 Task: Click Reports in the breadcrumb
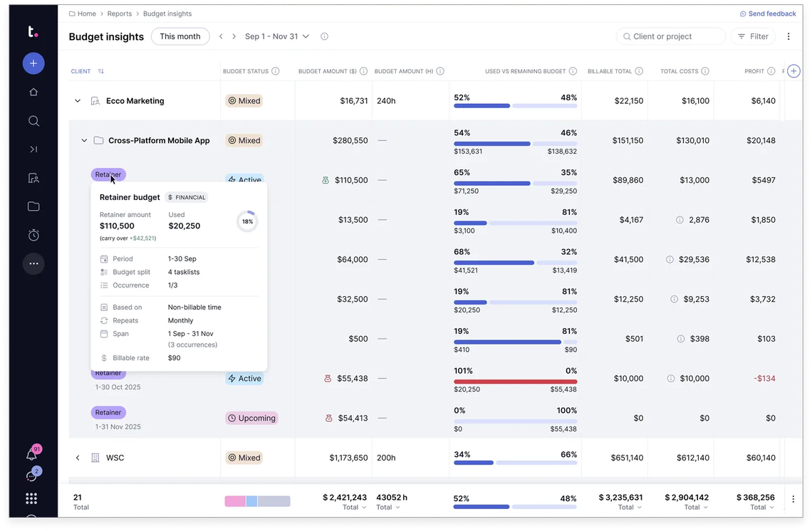coord(119,14)
